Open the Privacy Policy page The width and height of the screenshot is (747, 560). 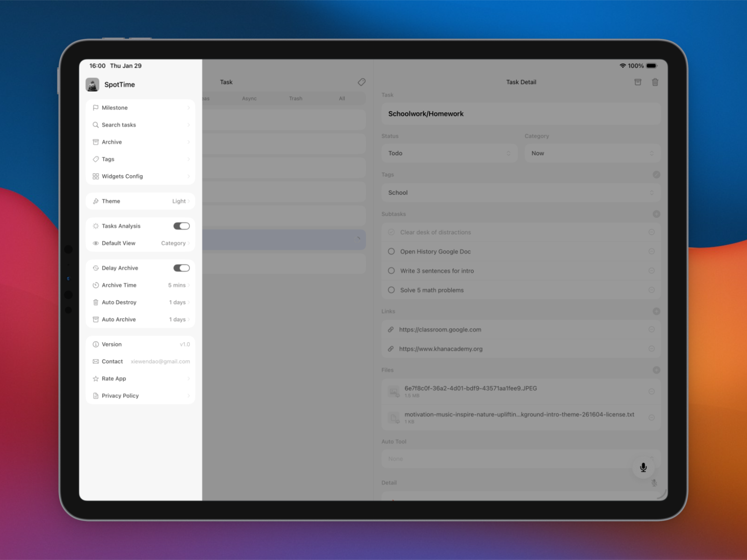[x=141, y=396]
